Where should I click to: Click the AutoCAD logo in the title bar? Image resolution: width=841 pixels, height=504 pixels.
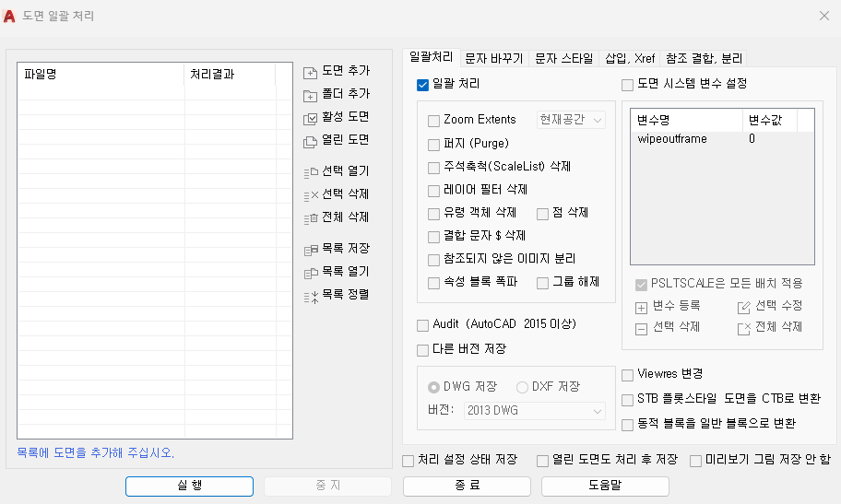click(9, 16)
